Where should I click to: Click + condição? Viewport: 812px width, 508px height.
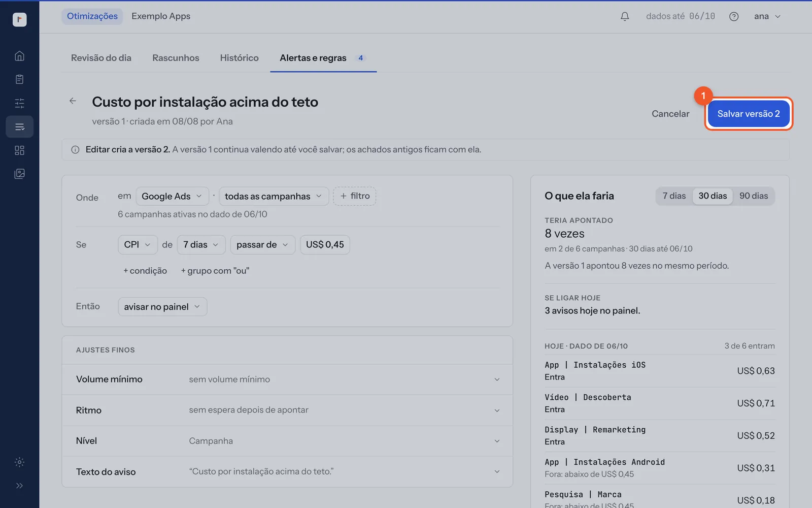click(x=145, y=271)
